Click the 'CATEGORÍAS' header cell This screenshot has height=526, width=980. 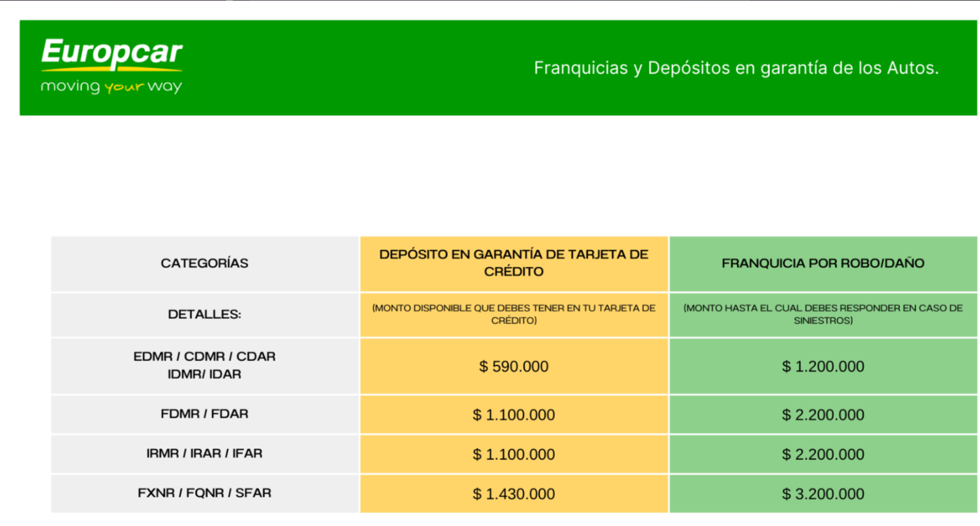(204, 263)
